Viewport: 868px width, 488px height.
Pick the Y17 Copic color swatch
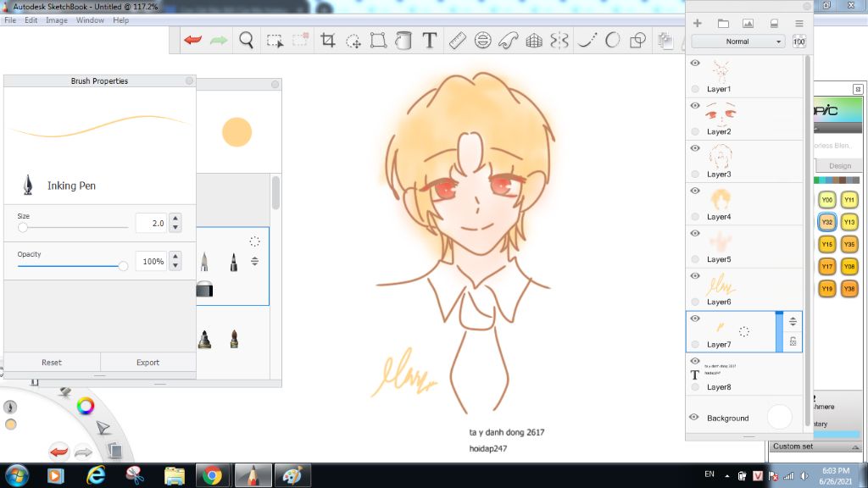click(x=827, y=266)
